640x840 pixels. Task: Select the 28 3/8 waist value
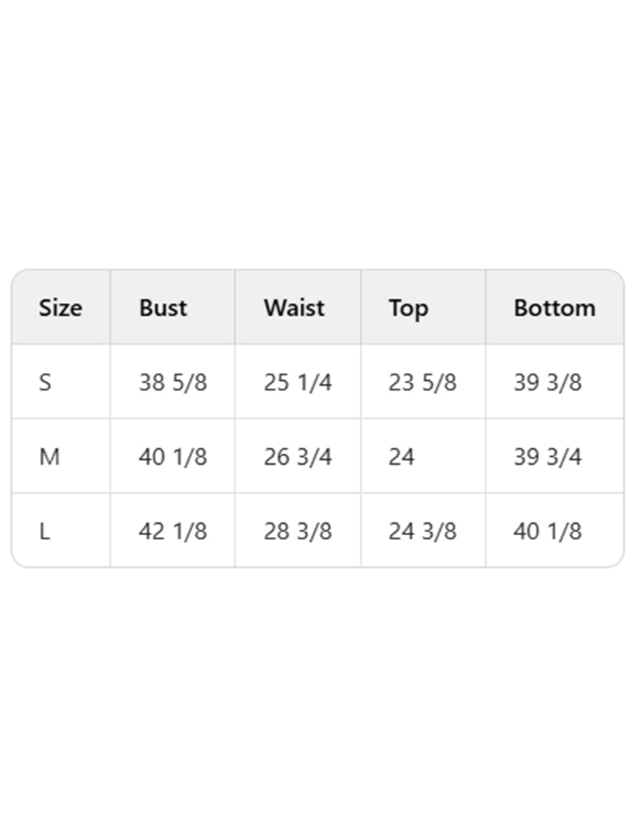pos(298,531)
